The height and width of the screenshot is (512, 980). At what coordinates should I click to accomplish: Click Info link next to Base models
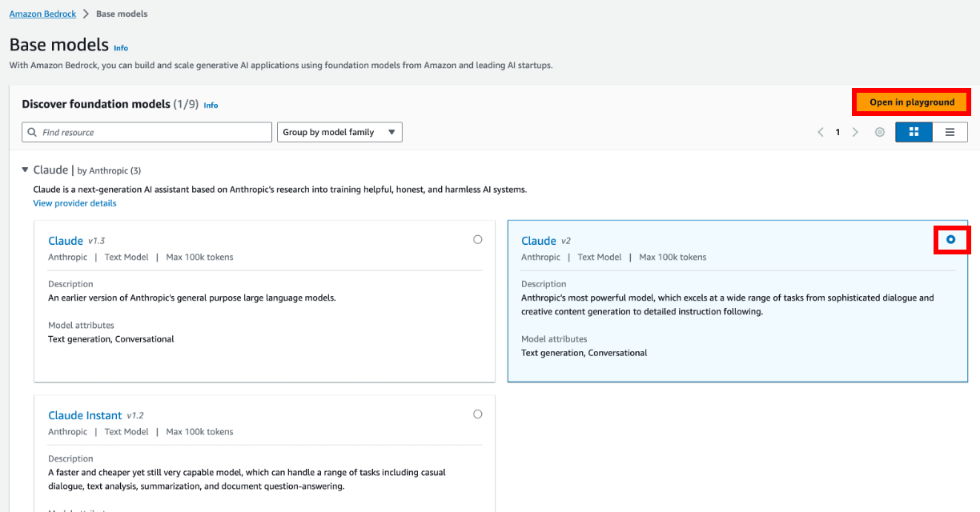point(121,48)
